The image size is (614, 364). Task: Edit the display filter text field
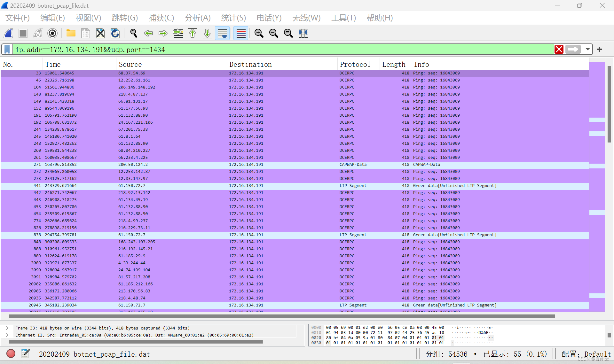[x=283, y=50]
